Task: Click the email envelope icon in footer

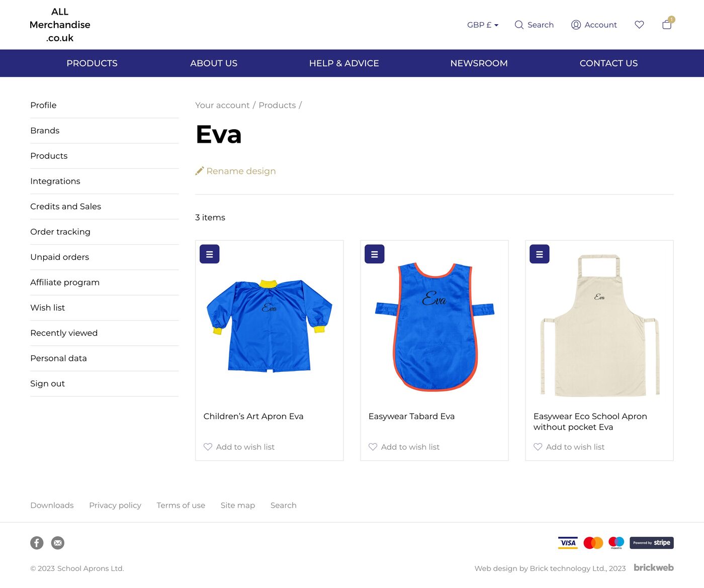Action: coord(58,543)
